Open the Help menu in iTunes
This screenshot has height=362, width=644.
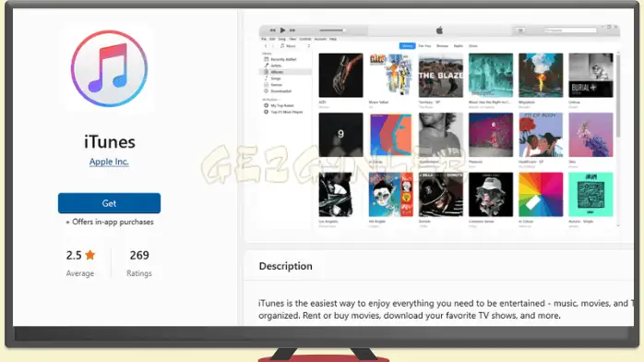click(x=333, y=39)
